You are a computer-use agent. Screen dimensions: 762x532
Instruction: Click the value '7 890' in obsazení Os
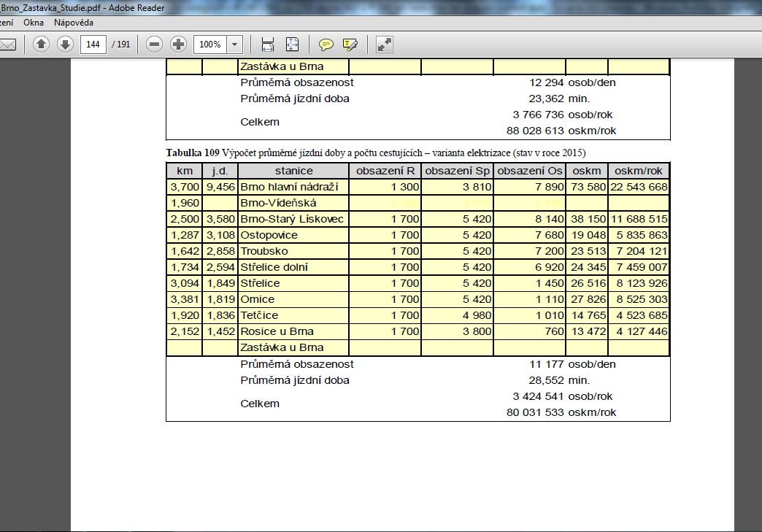coord(550,187)
